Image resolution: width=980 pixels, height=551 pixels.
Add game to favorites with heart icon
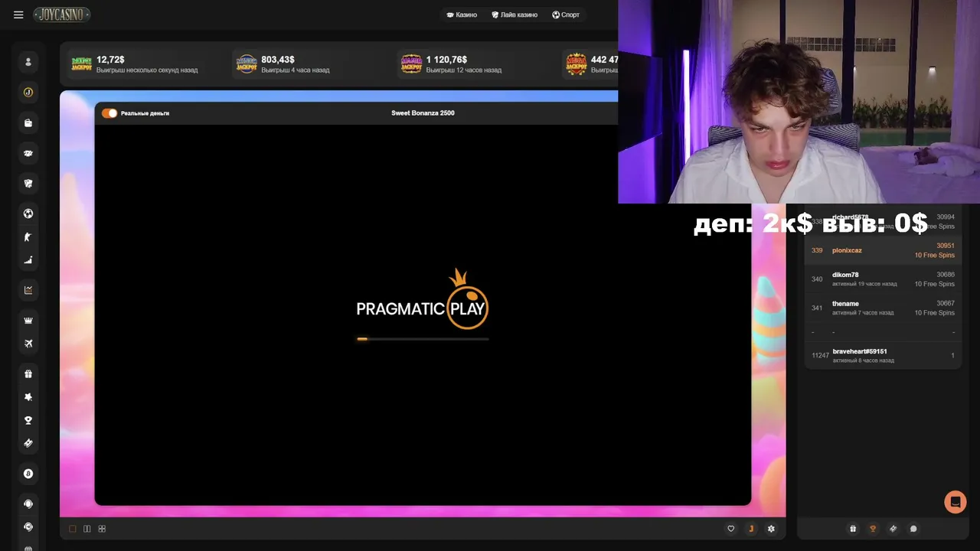[730, 529]
